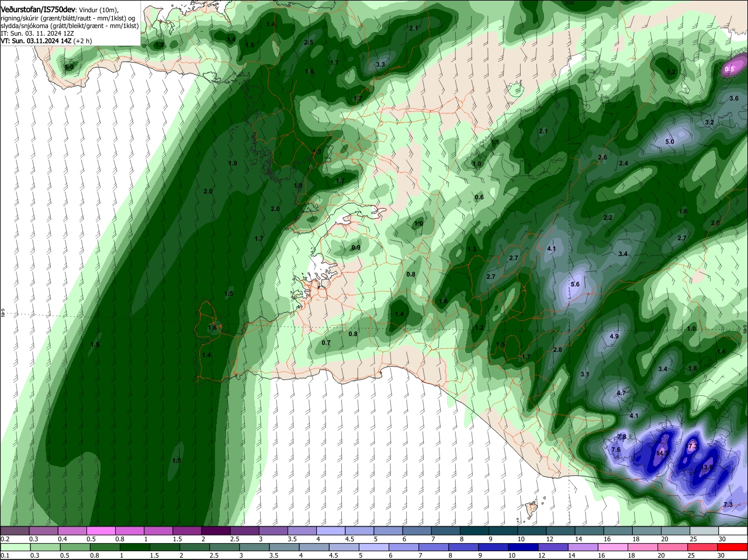Click the 0.5 value on the purple snow patch
The image size is (748, 560).
(729, 69)
